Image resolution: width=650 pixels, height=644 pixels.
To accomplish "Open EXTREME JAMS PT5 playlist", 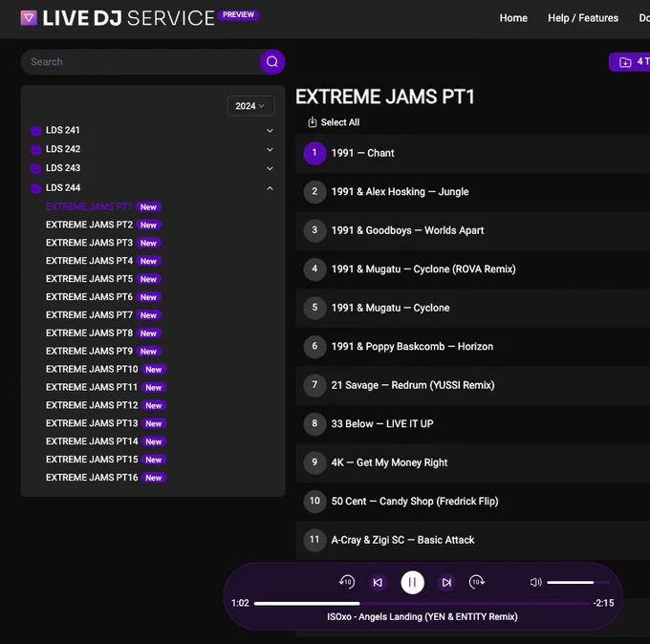I will point(89,279).
